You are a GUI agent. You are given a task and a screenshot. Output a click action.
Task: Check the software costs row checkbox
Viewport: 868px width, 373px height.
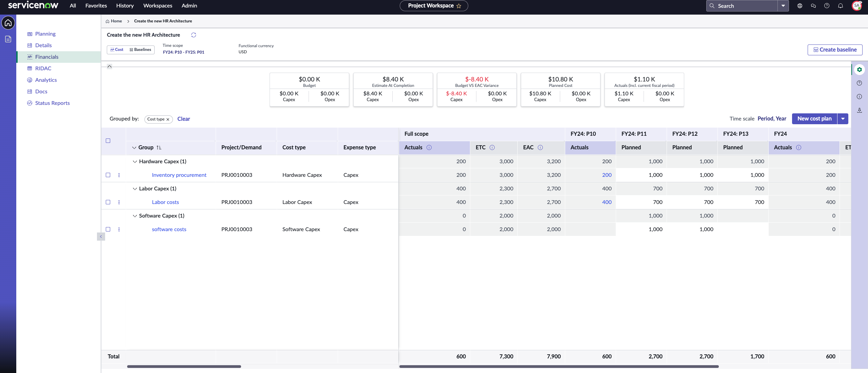pos(108,229)
